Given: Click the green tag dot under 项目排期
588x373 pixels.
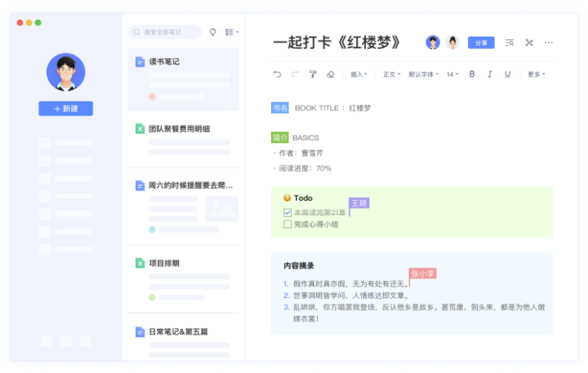Looking at the screenshot, I should click(152, 298).
